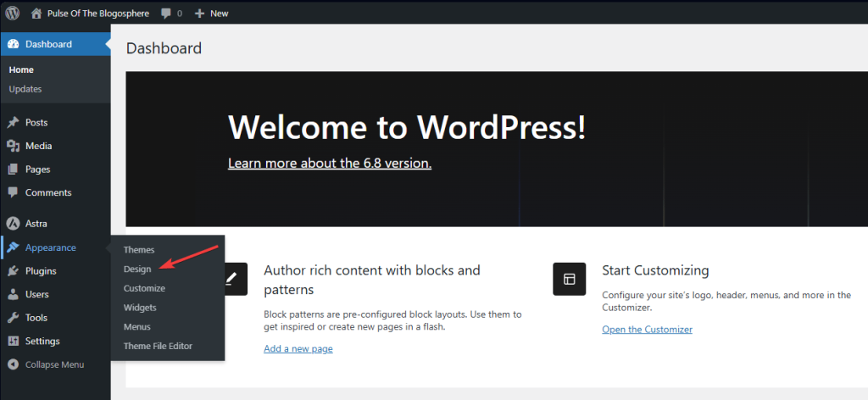Click the Tools wrench icon in sidebar
Image resolution: width=868 pixels, height=400 pixels.
(x=13, y=318)
